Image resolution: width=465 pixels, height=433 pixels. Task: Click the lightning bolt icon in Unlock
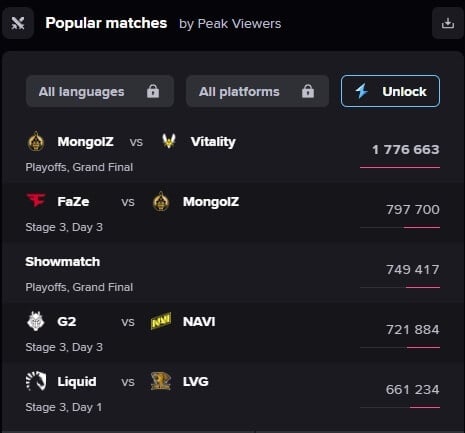point(362,91)
